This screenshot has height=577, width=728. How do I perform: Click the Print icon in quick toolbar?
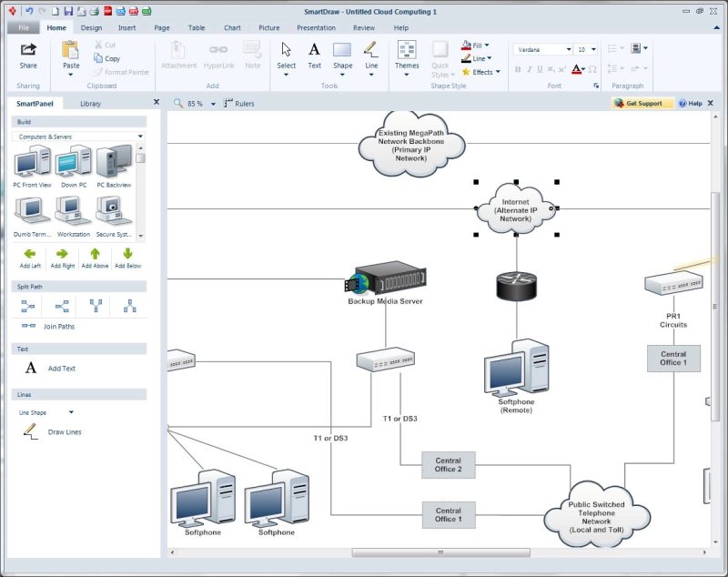[95, 11]
